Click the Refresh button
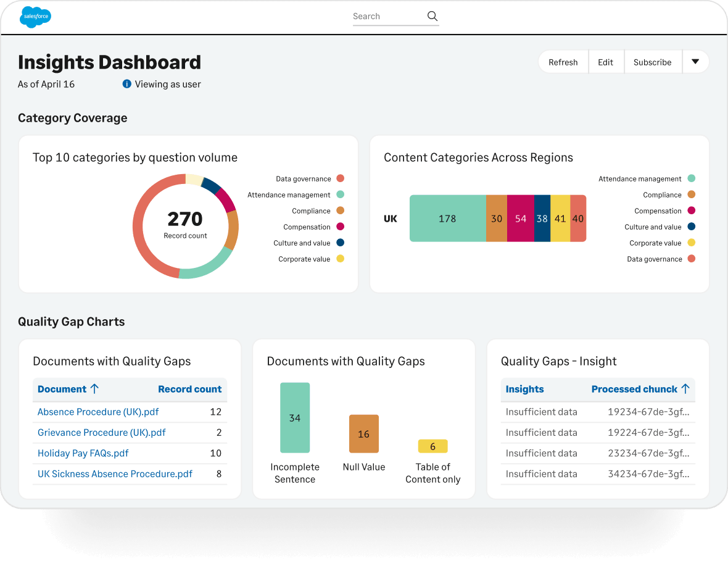The width and height of the screenshot is (728, 568). (563, 62)
